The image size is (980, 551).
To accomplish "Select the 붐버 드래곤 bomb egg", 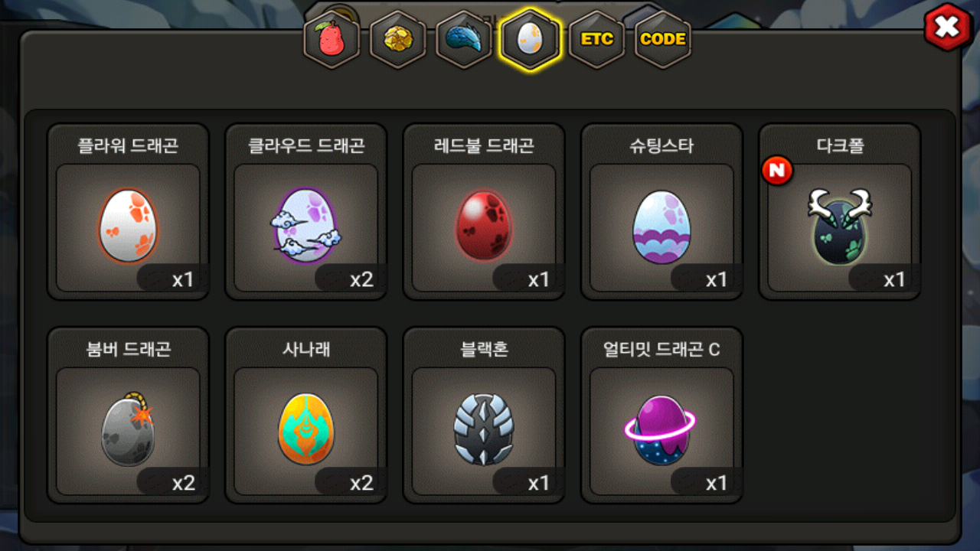I will click(x=128, y=429).
